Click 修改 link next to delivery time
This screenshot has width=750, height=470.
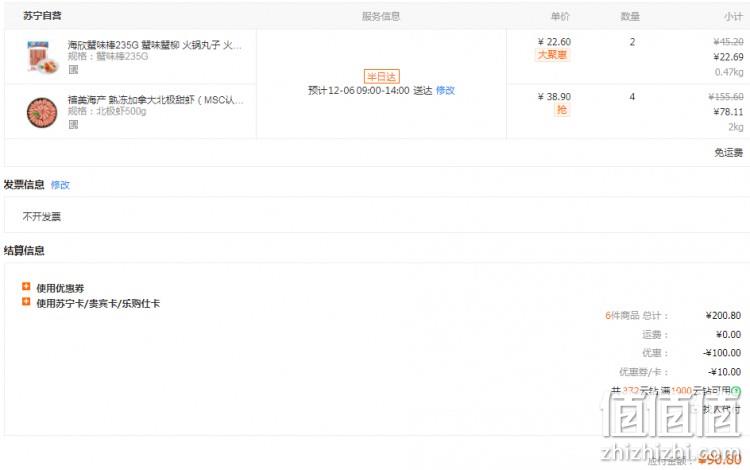point(445,90)
